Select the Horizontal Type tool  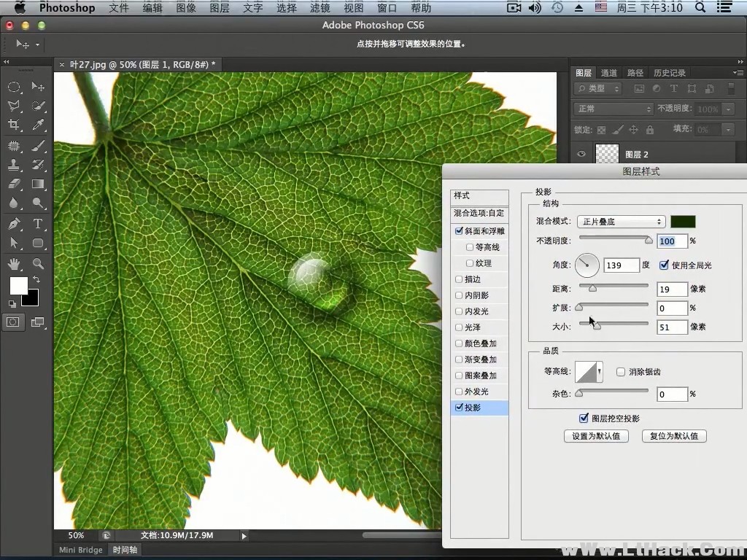38,224
